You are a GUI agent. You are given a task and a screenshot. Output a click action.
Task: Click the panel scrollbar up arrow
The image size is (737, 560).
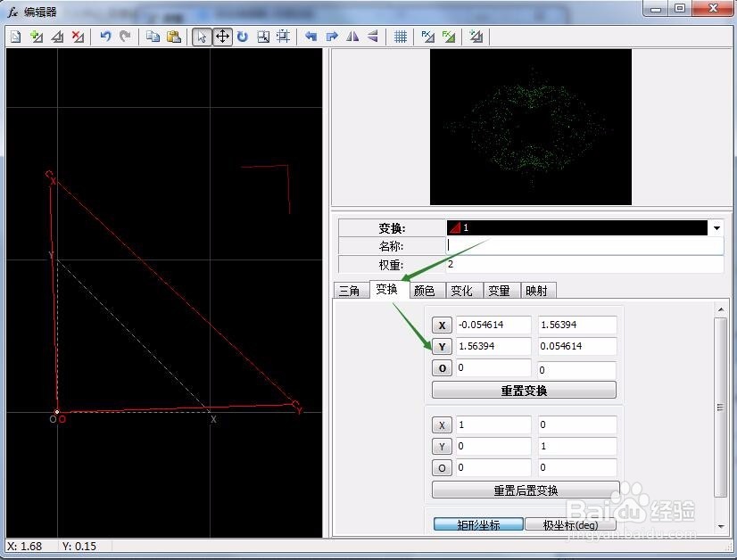click(721, 309)
